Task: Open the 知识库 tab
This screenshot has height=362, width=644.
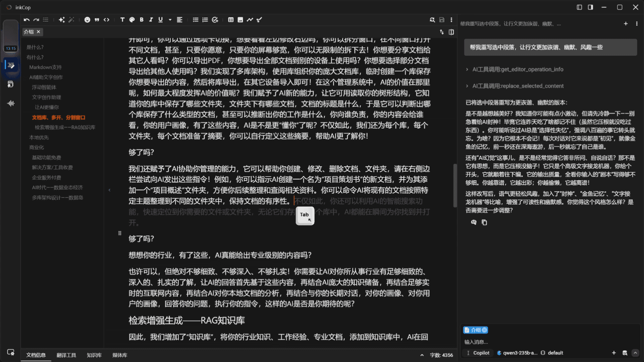Action: tap(94, 355)
